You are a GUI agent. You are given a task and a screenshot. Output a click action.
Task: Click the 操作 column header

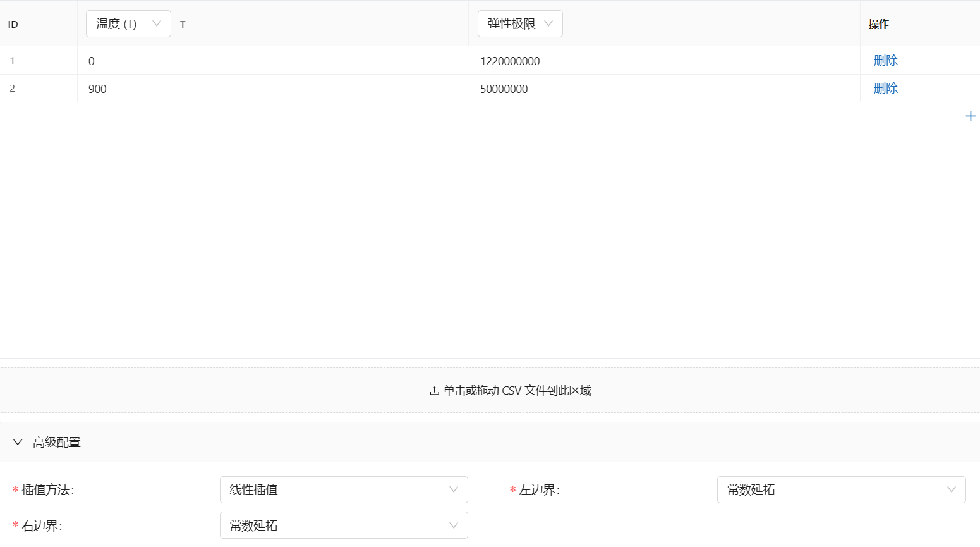coord(920,24)
